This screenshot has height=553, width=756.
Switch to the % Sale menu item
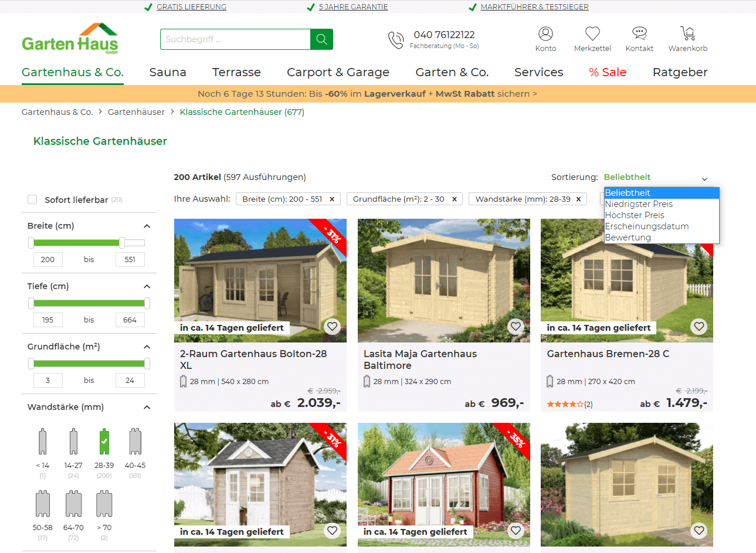607,72
